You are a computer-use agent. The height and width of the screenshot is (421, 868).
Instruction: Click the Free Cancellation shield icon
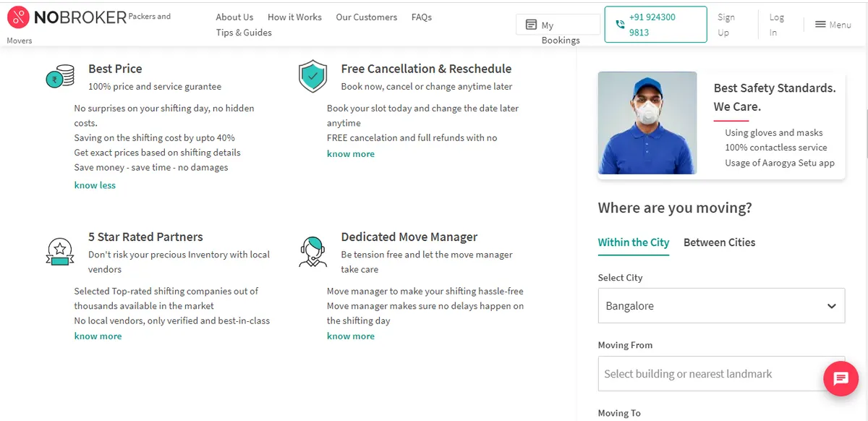point(312,76)
